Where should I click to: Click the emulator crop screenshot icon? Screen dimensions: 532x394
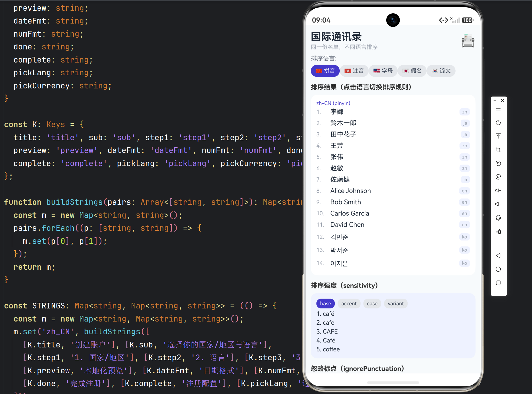click(x=498, y=150)
